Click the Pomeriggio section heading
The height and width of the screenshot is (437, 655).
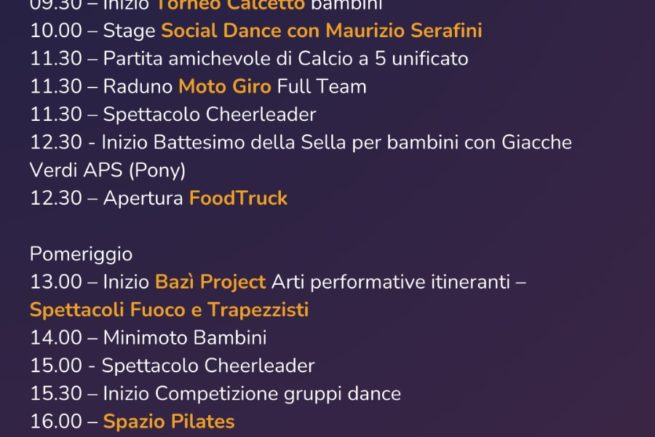[x=81, y=254]
